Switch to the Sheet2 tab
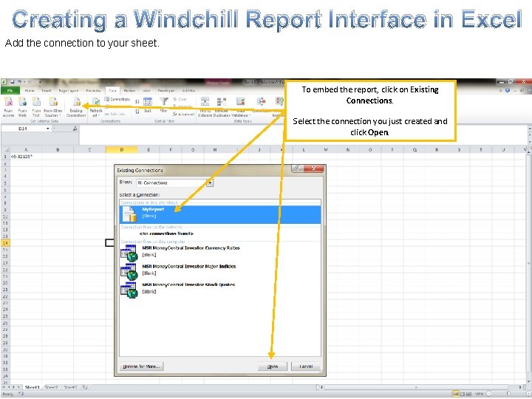Viewport: 532px width, 399px height. tap(52, 387)
